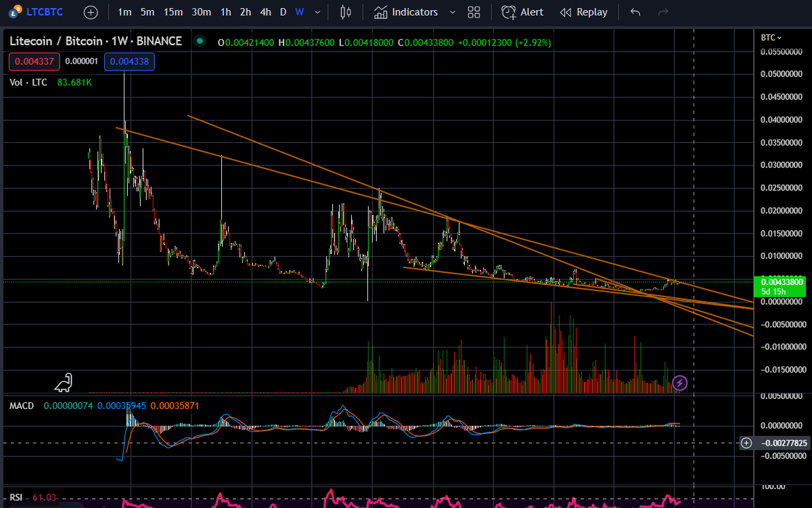Open the Indicators dialog
The height and width of the screenshot is (508, 812).
click(x=406, y=12)
